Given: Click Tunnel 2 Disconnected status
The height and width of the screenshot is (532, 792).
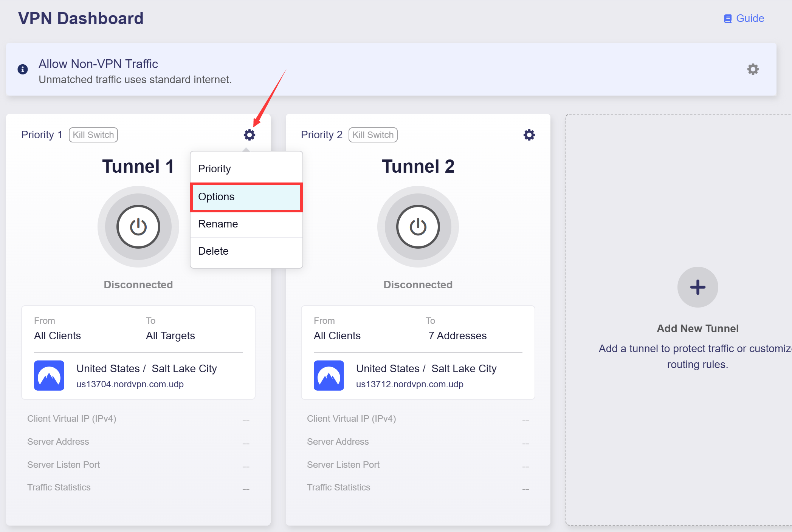Looking at the screenshot, I should tap(418, 285).
